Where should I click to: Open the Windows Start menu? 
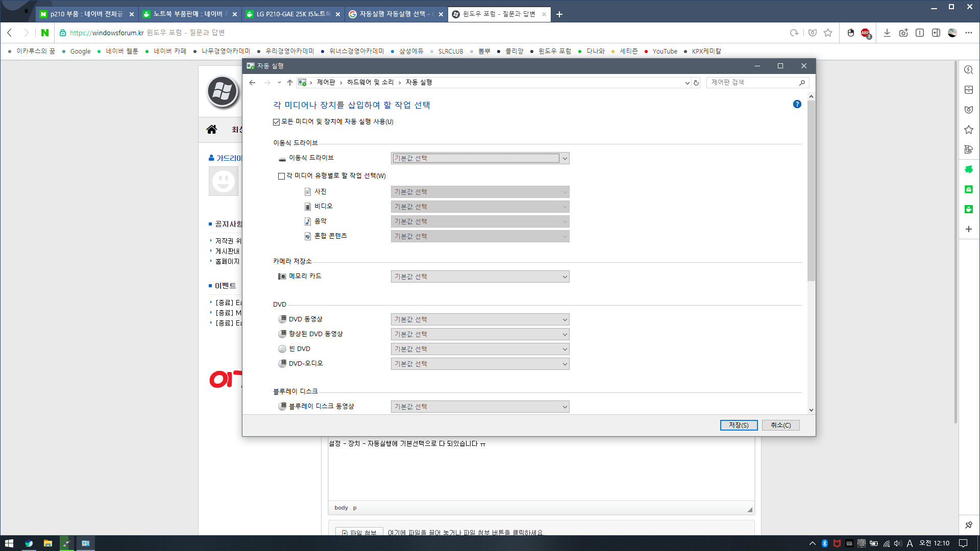tap(9, 543)
